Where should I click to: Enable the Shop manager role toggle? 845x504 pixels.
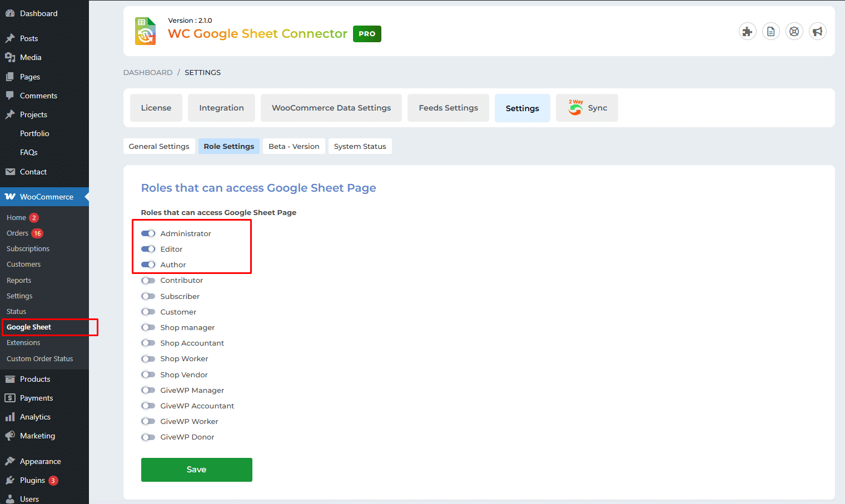(148, 327)
